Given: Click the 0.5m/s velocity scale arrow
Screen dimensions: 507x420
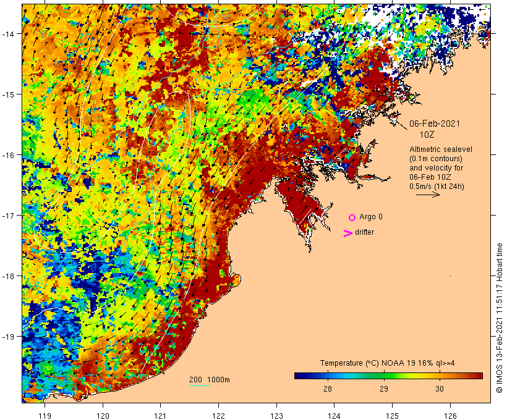Looking at the screenshot, I should pos(428,195).
